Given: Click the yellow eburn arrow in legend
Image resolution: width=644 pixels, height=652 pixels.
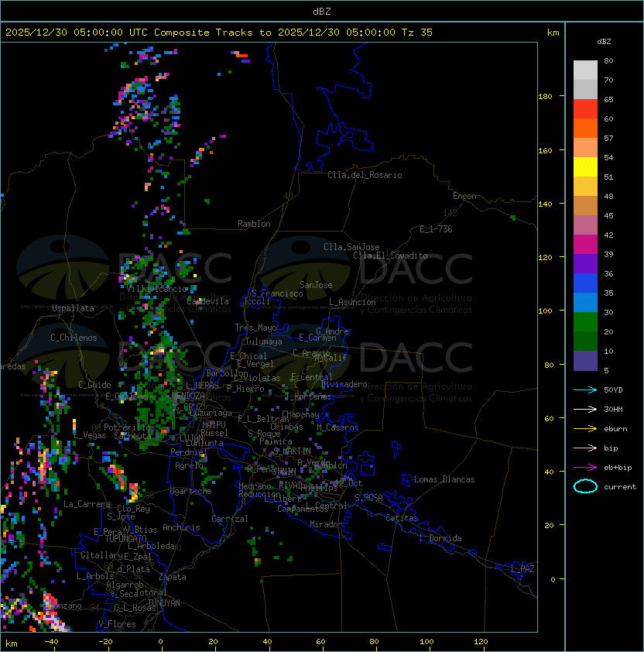Looking at the screenshot, I should pos(585,429).
